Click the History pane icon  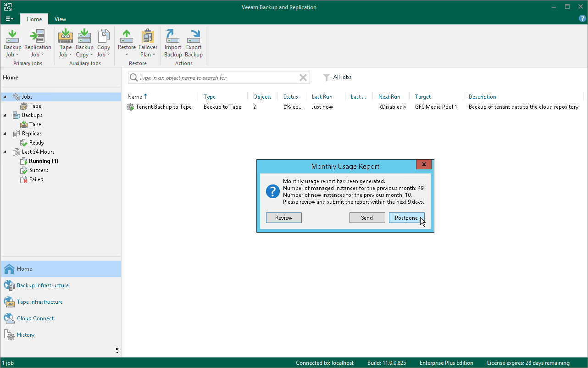(x=9, y=335)
